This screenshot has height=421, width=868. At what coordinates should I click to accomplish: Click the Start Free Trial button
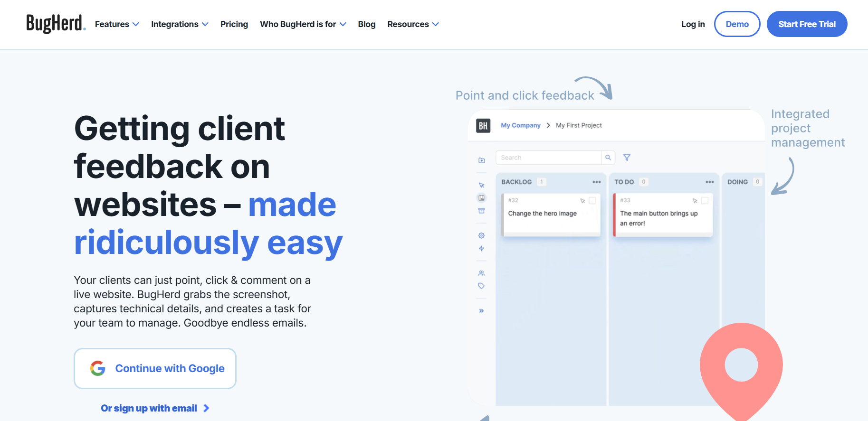coord(807,24)
